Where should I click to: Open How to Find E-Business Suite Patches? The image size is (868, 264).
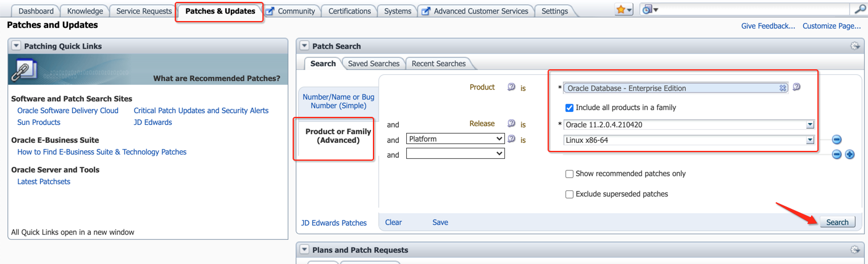pos(102,152)
